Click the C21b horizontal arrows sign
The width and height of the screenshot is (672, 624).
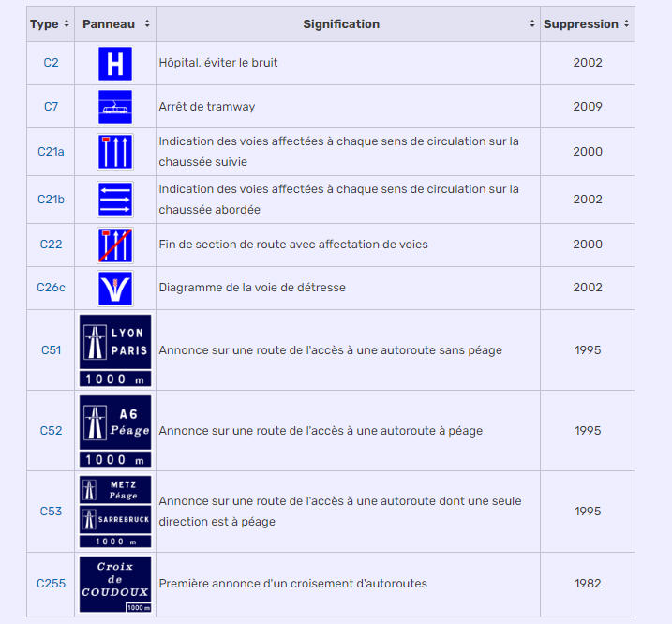[115, 200]
